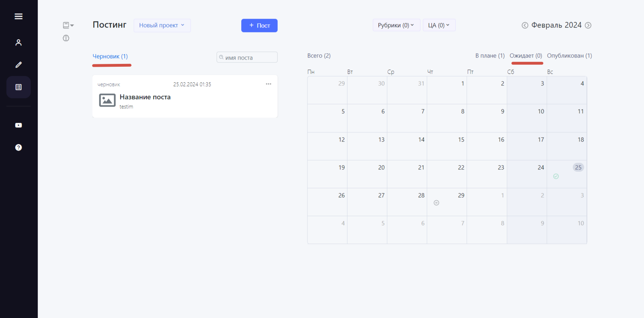Open the Название поста draft card
This screenshot has width=644, height=318.
point(185,96)
